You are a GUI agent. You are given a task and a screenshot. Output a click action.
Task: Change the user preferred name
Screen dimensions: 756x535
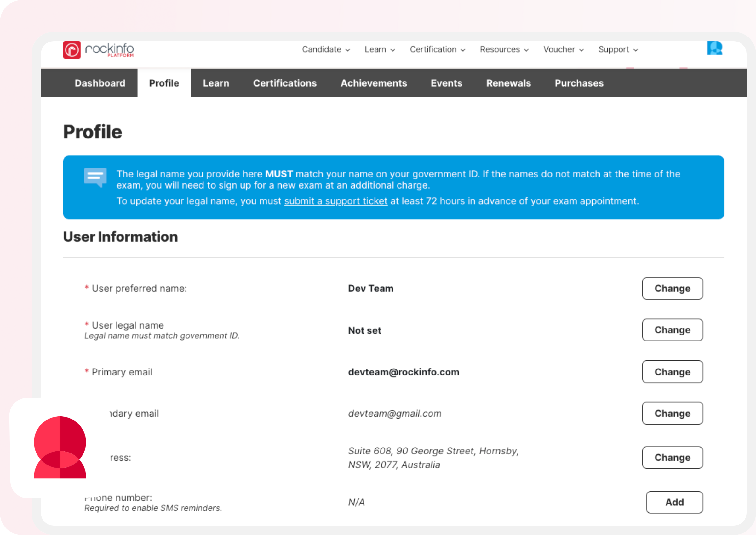point(672,288)
